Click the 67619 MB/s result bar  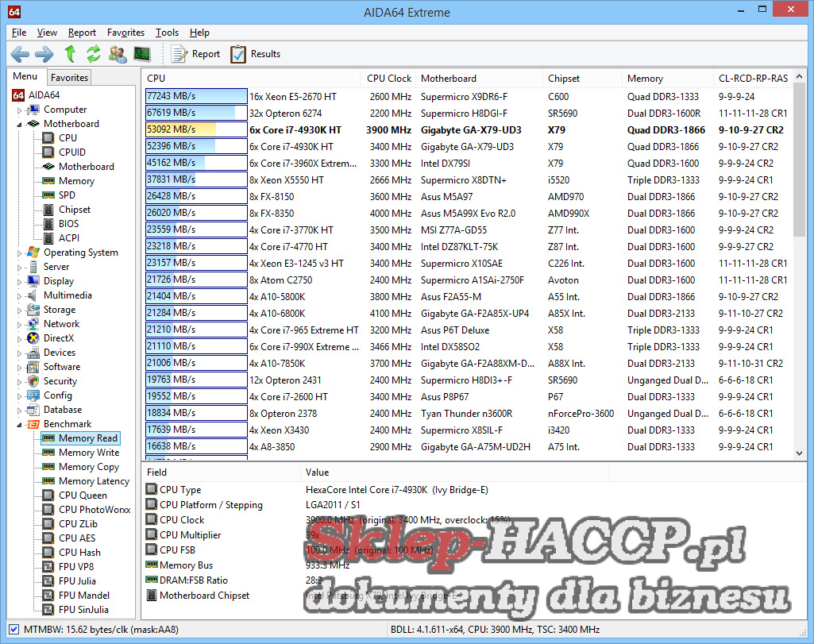click(x=196, y=113)
